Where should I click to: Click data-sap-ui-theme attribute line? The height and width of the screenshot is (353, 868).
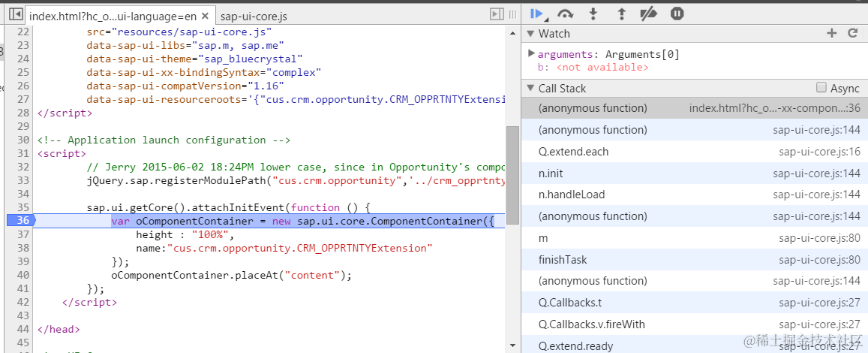pos(194,59)
